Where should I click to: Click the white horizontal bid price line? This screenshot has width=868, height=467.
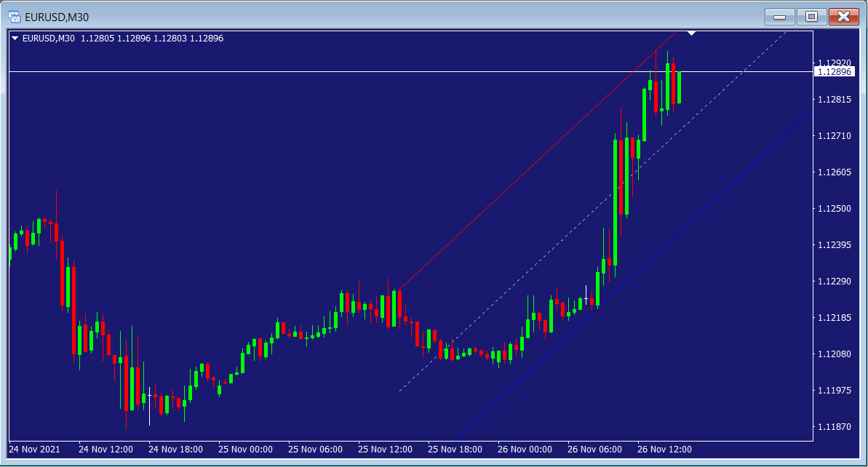[x=364, y=71]
